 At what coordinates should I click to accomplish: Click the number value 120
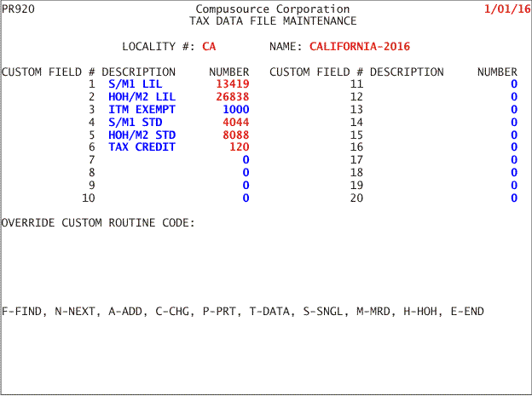coord(240,146)
